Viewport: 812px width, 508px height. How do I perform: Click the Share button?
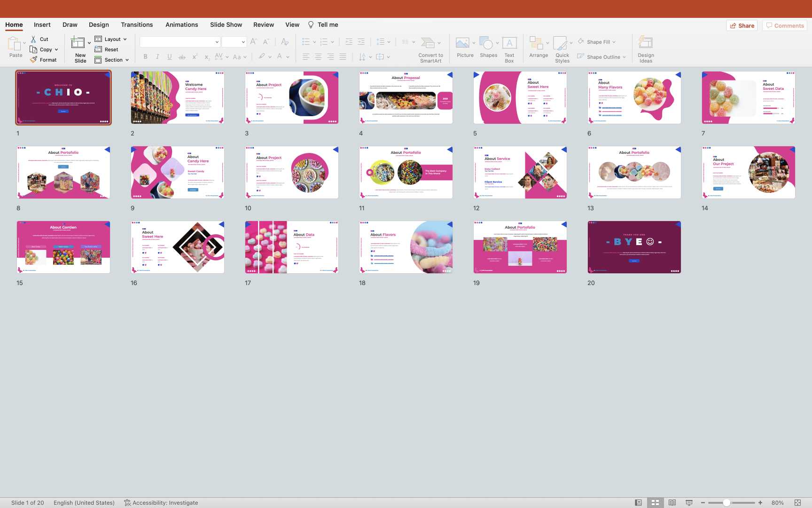coord(742,26)
